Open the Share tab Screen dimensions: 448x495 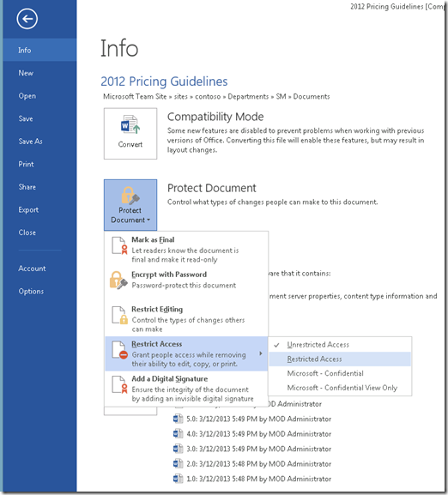(x=39, y=187)
